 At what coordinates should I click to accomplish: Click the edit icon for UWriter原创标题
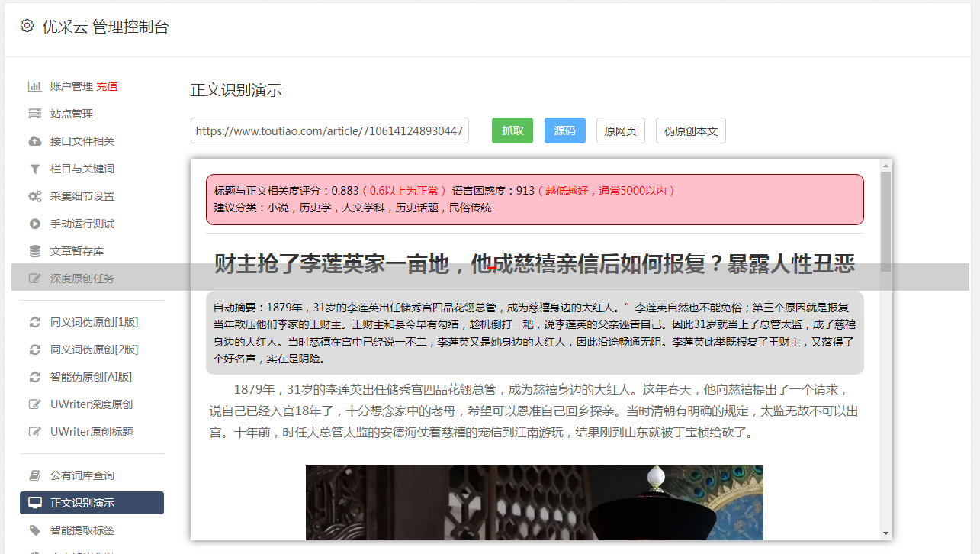click(35, 432)
